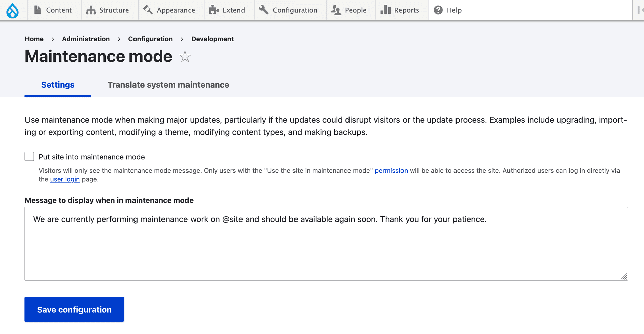Grab the textarea resize handle
644x334 pixels.
624,277
